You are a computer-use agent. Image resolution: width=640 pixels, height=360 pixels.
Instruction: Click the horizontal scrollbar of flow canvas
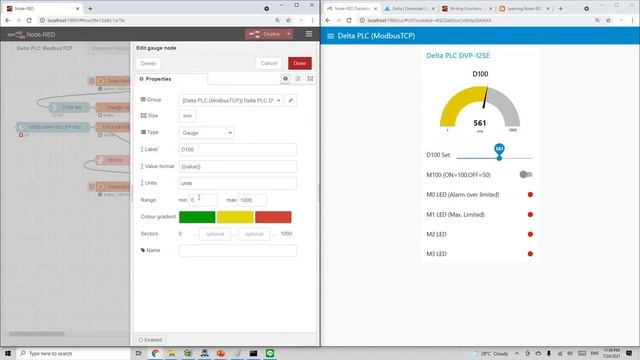click(x=37, y=334)
